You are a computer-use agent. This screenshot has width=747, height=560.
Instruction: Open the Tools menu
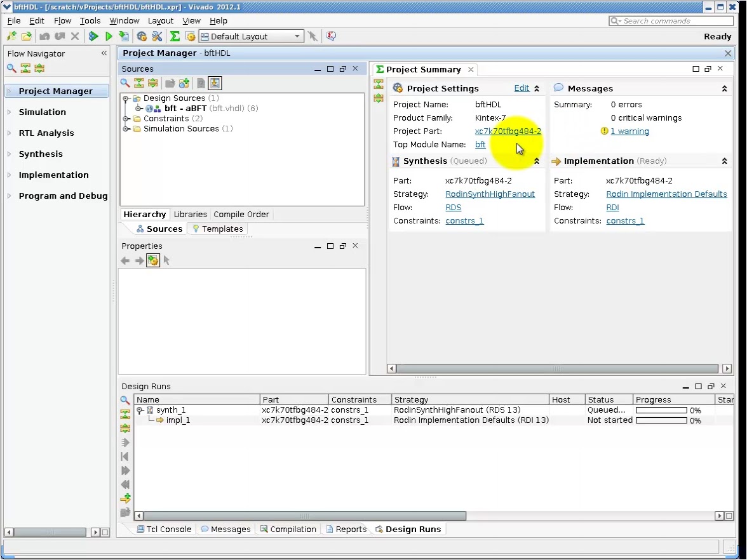tap(90, 20)
